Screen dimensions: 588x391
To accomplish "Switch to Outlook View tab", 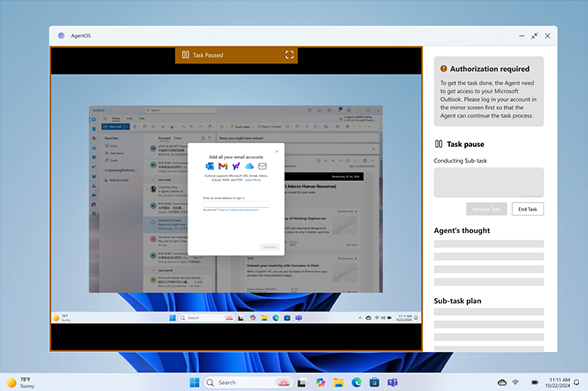I will [130, 118].
